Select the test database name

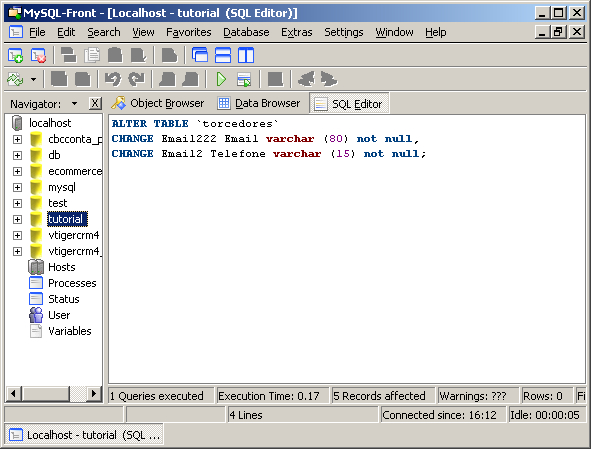point(58,203)
